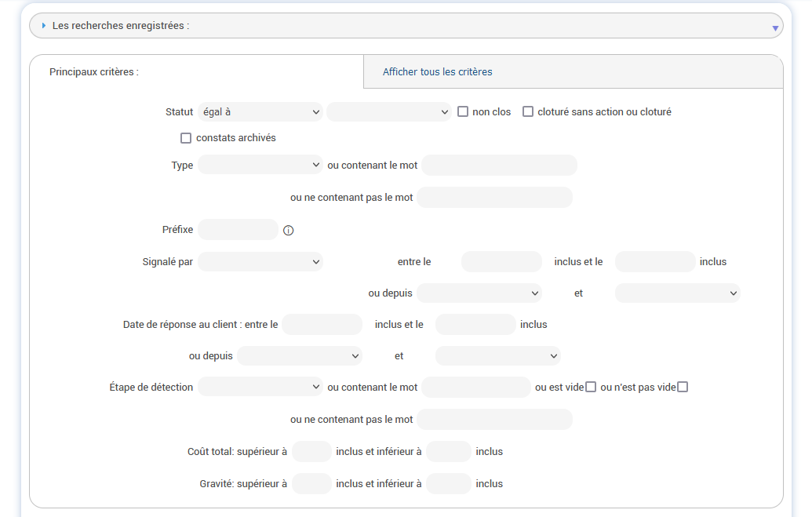This screenshot has width=812, height=517.
Task: Open the 'Étape de détection' dropdown
Action: [x=260, y=386]
